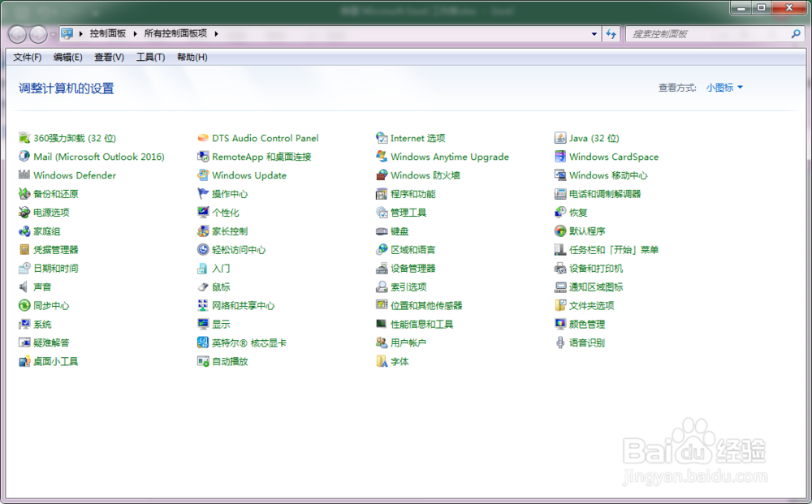
Task: Open recent pages dropdown beside navigation buttons
Action: click(53, 35)
